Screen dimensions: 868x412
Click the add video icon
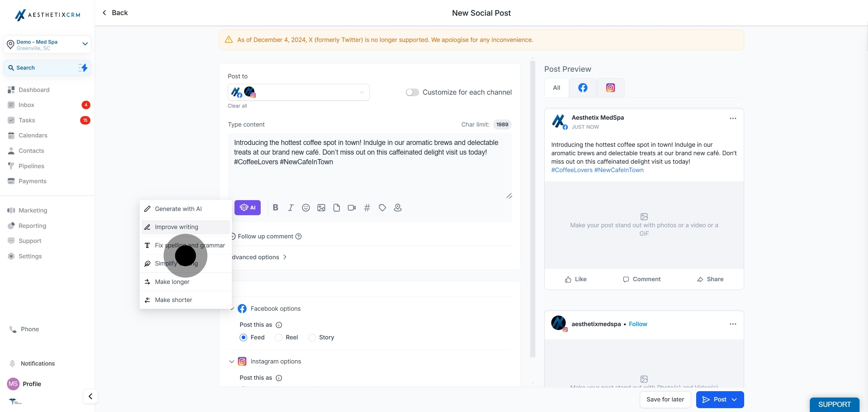coord(351,208)
